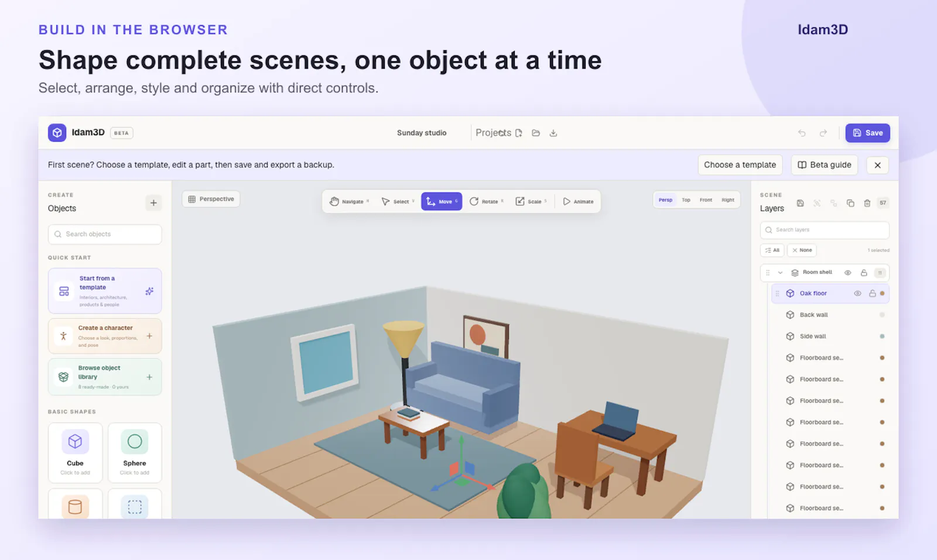Open the Create a character card
The image size is (937, 560).
pos(105,336)
